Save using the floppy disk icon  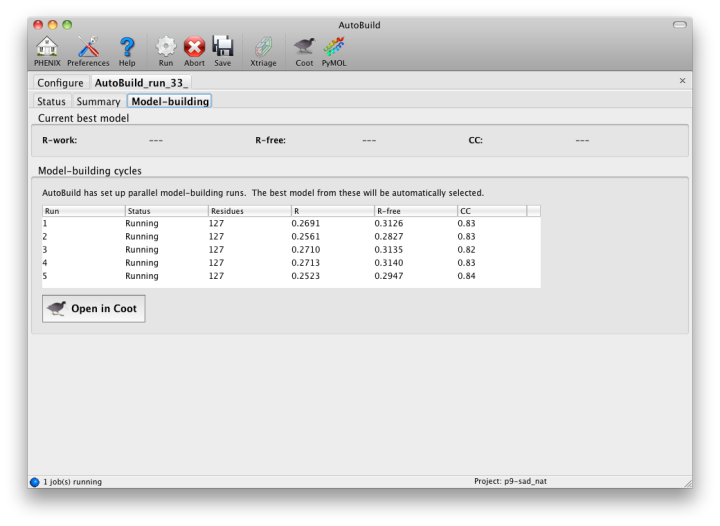222,46
